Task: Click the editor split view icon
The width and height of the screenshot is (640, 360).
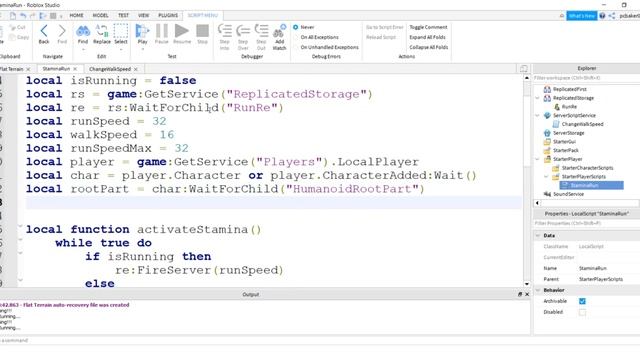Action: (524, 69)
